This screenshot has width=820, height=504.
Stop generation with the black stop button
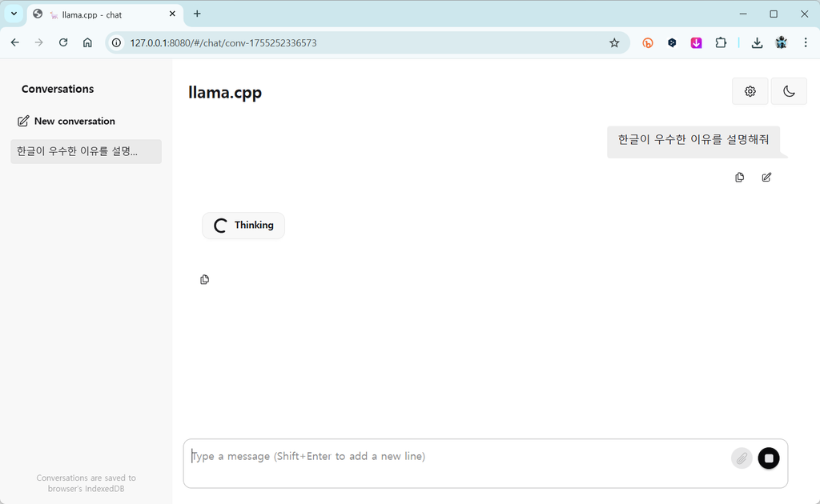[769, 458]
